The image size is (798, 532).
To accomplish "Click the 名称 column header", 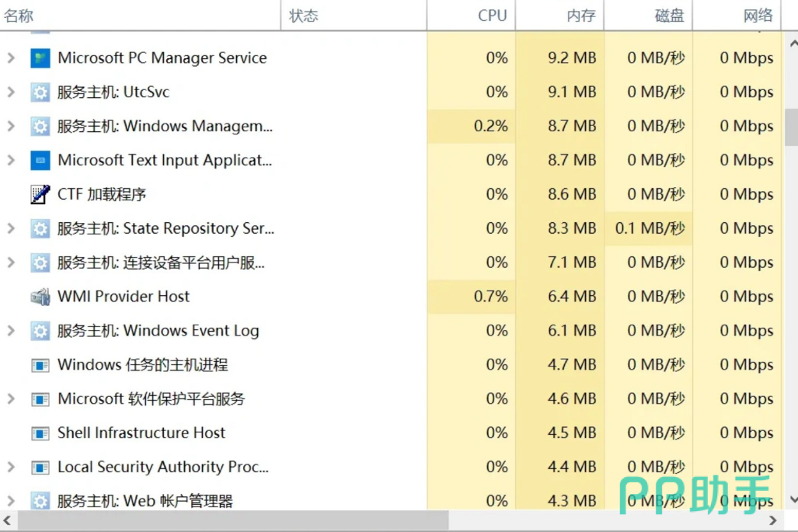I will point(140,16).
